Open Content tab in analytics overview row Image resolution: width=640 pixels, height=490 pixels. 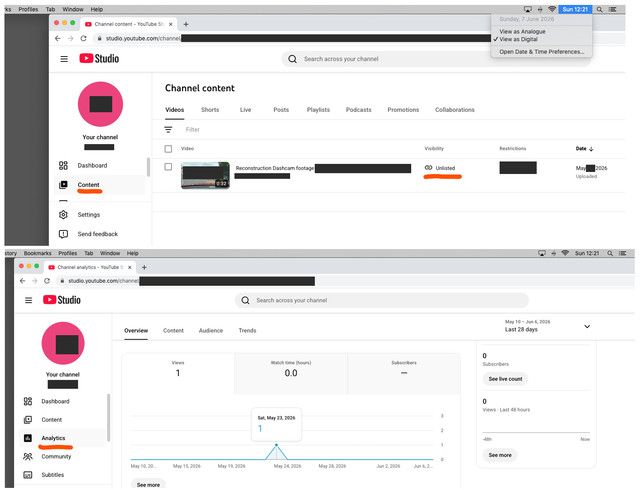[173, 331]
